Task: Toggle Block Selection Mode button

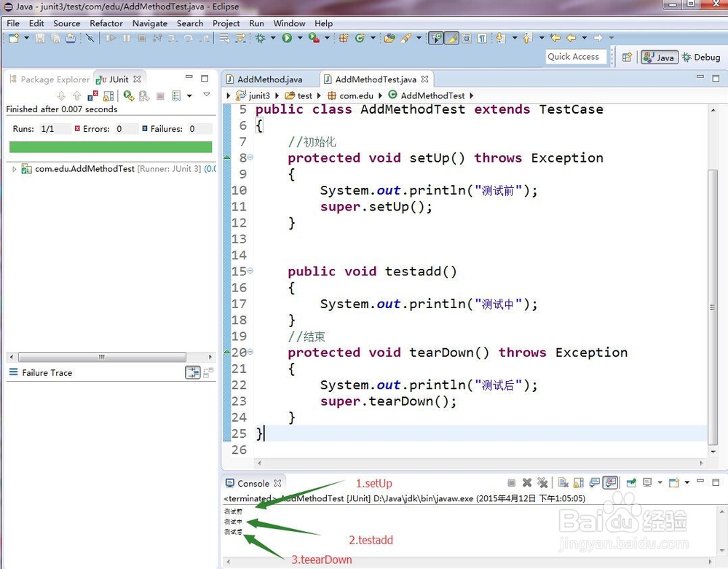Action: click(x=467, y=38)
